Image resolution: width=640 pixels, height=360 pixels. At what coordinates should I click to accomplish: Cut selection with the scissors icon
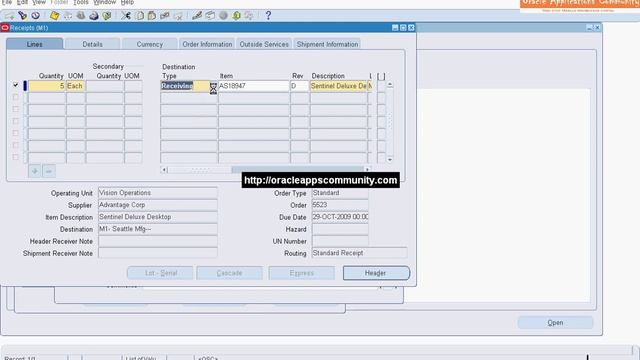pyautogui.click(x=126, y=16)
